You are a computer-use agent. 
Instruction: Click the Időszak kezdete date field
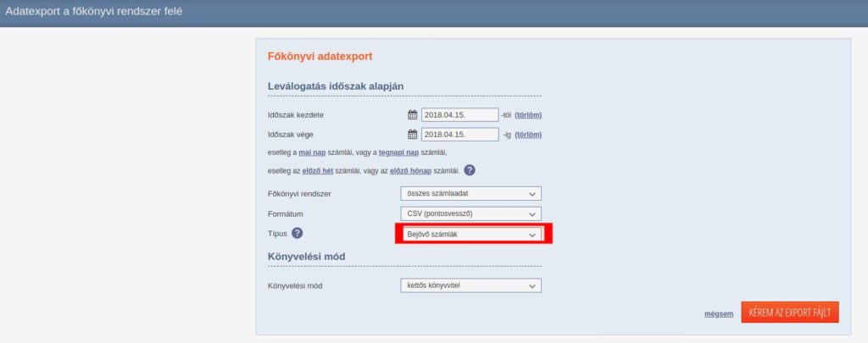point(459,115)
